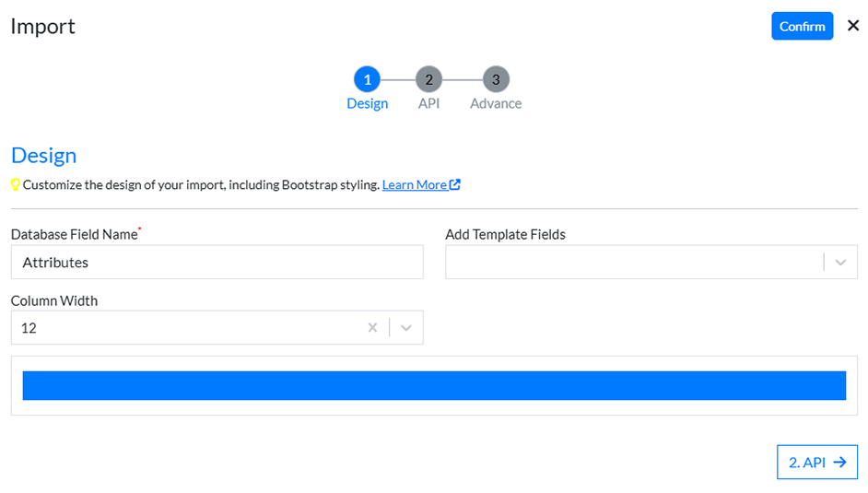The width and height of the screenshot is (868, 493).
Task: Select the step 1 circle icon
Action: (367, 79)
